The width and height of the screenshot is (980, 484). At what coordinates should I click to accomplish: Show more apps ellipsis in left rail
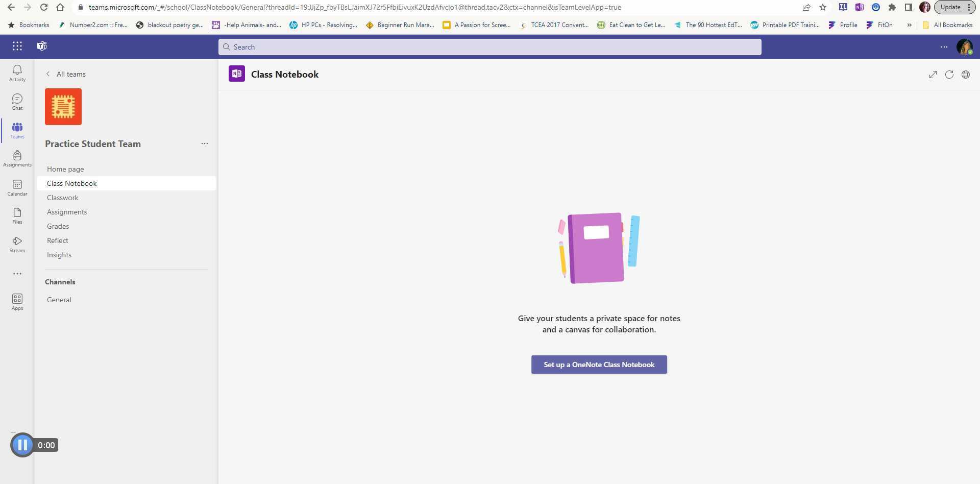pos(17,274)
